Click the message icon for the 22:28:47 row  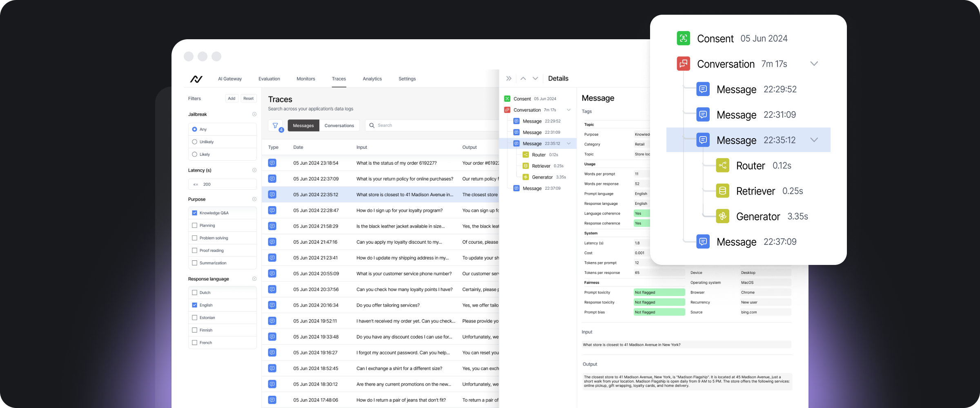coord(272,211)
